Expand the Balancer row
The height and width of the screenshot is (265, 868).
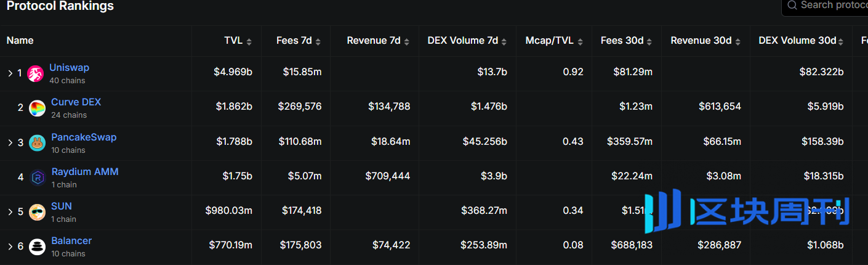tap(10, 247)
